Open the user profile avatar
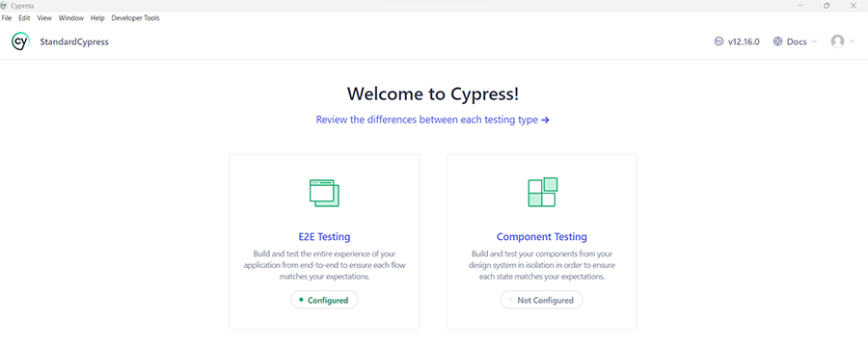The image size is (868, 347). pyautogui.click(x=837, y=41)
